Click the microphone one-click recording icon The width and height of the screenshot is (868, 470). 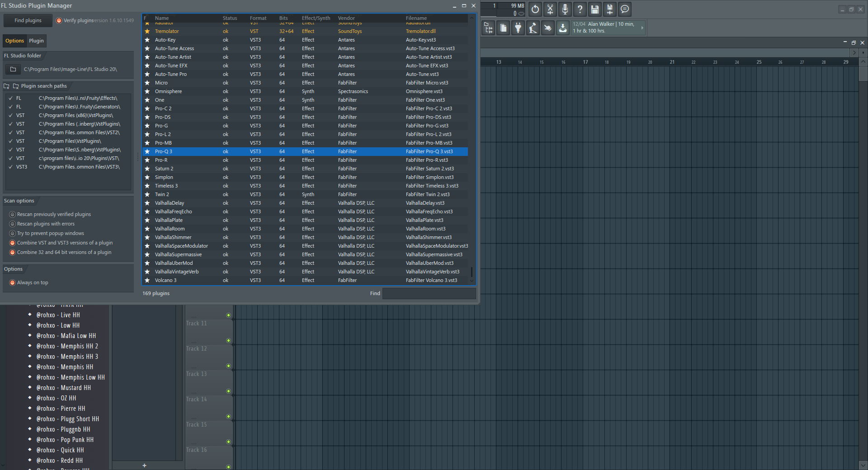coord(565,9)
